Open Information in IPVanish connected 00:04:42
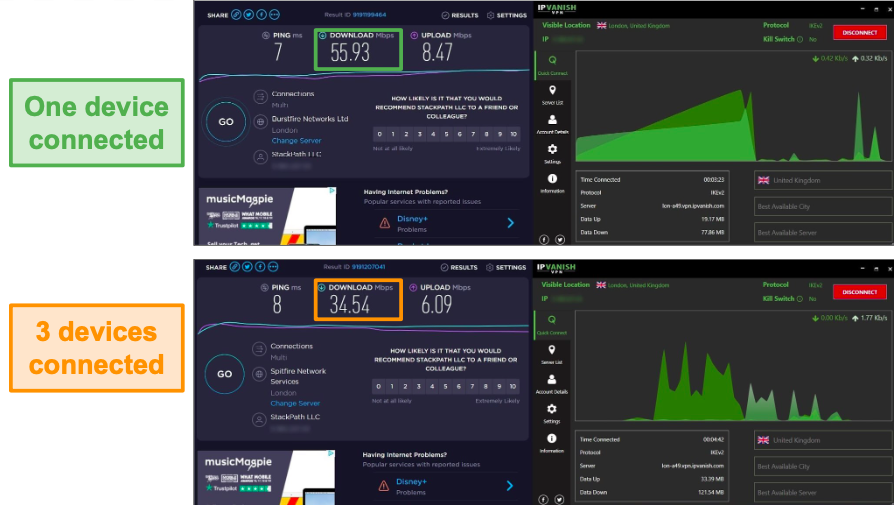The width and height of the screenshot is (894, 505). [551, 443]
